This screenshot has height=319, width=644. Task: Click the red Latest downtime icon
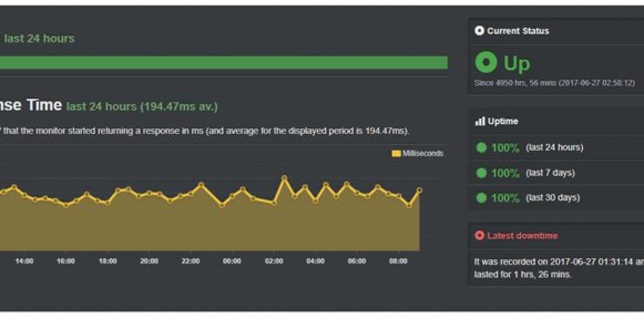coord(479,235)
